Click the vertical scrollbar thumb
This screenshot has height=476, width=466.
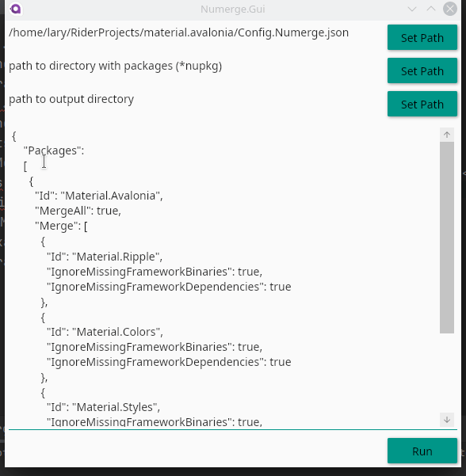(446, 238)
